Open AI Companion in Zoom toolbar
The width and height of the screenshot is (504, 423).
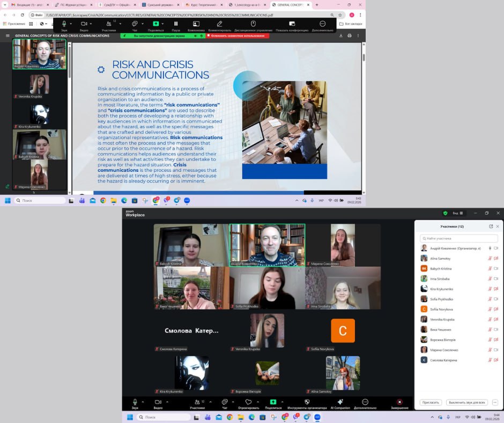coord(339,402)
